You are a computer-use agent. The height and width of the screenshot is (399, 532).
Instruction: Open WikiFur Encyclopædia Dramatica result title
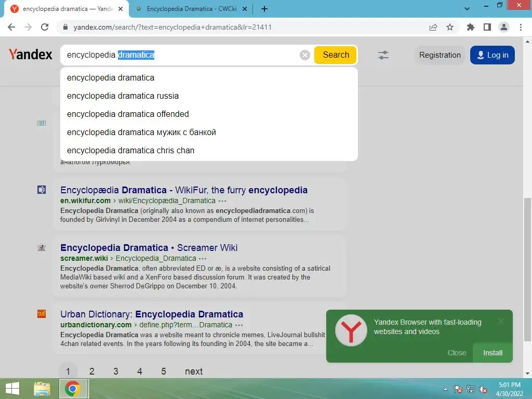click(184, 190)
